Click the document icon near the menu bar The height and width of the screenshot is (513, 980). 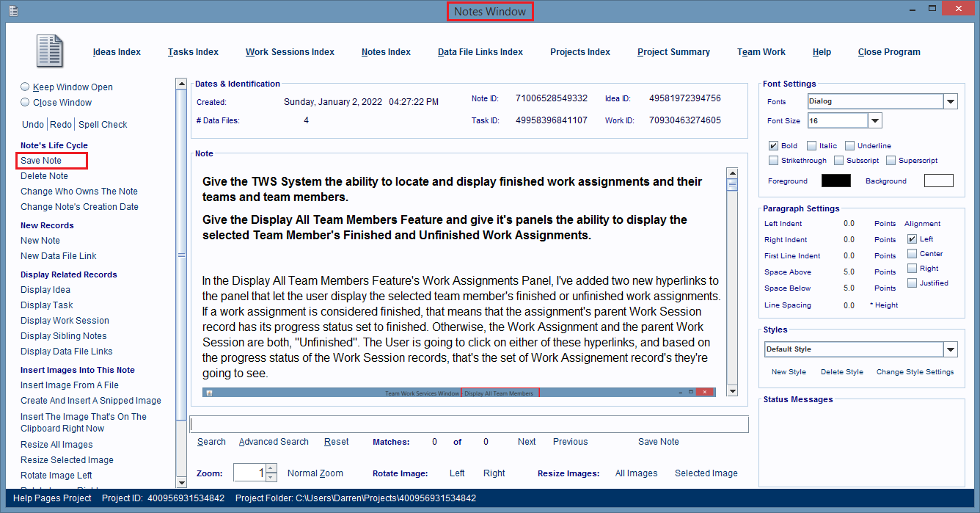50,51
